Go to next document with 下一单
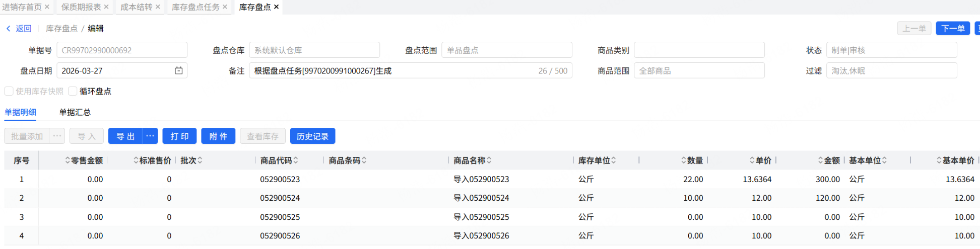980x249 pixels. pos(952,29)
